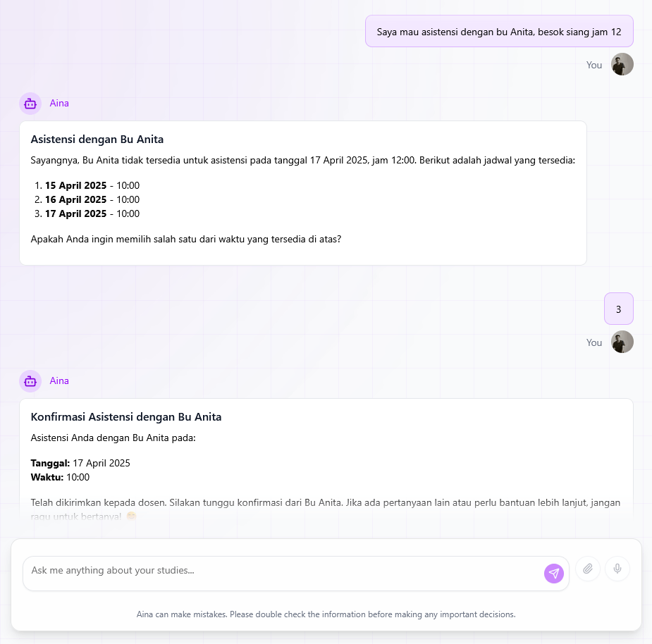Click the "Saya mau asistensi" message bubble
Image resolution: width=652 pixels, height=644 pixels.
(498, 31)
